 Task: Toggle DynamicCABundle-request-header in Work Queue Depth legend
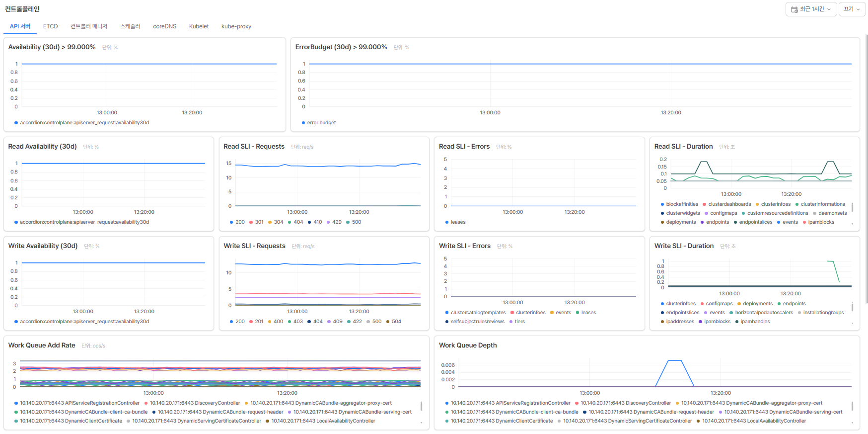[649, 412]
